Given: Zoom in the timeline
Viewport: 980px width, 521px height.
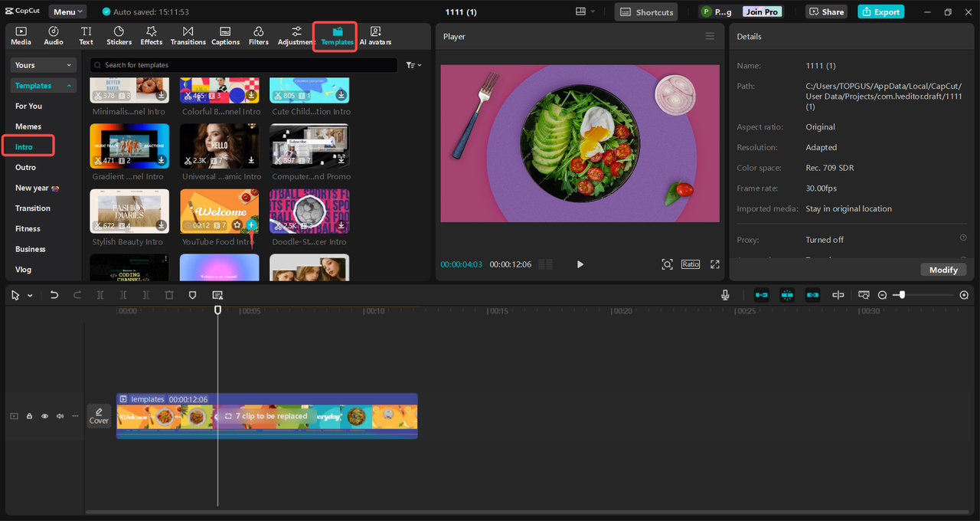Looking at the screenshot, I should point(964,295).
